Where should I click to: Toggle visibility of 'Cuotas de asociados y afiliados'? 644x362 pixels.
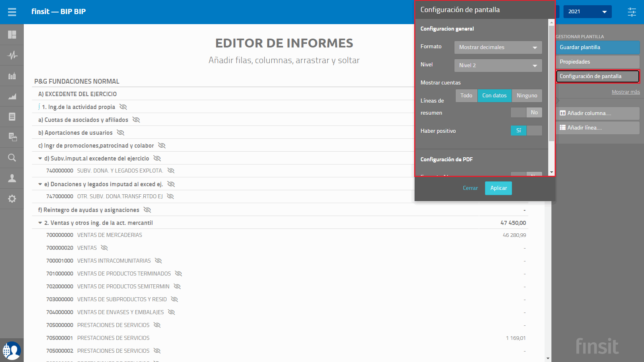(x=136, y=120)
